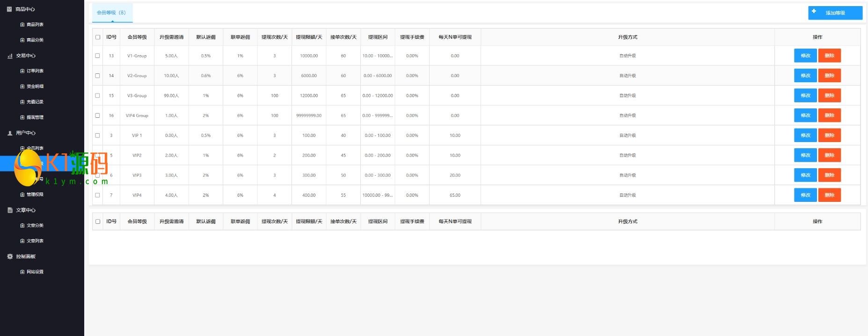Check the box for VIP4 row with ID 7
Image resolution: width=868 pixels, height=336 pixels.
tap(98, 195)
